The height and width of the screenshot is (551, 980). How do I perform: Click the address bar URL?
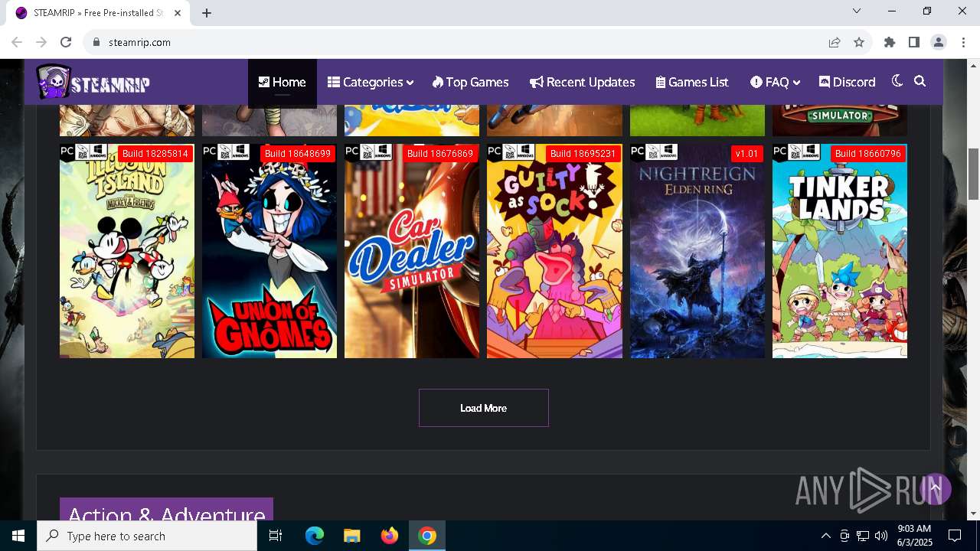click(x=139, y=42)
